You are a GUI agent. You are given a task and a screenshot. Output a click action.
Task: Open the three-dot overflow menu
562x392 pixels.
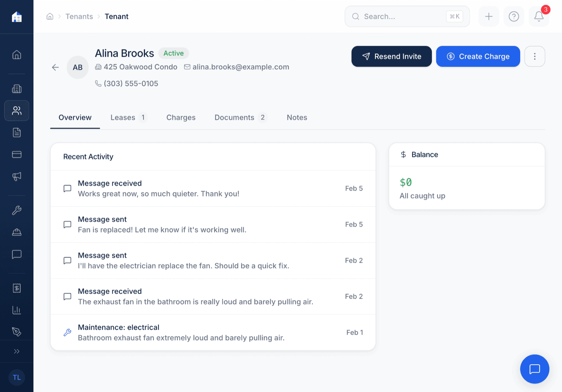click(535, 56)
